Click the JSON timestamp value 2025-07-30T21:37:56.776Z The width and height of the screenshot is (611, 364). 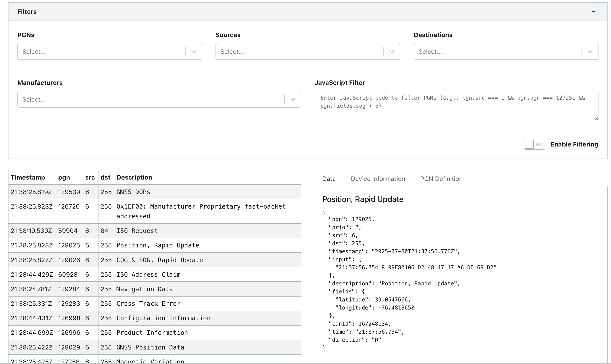click(x=414, y=251)
